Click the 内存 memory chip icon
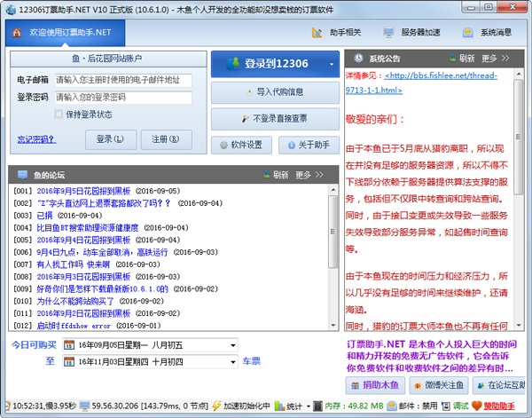The image size is (532, 418). pyautogui.click(x=317, y=406)
